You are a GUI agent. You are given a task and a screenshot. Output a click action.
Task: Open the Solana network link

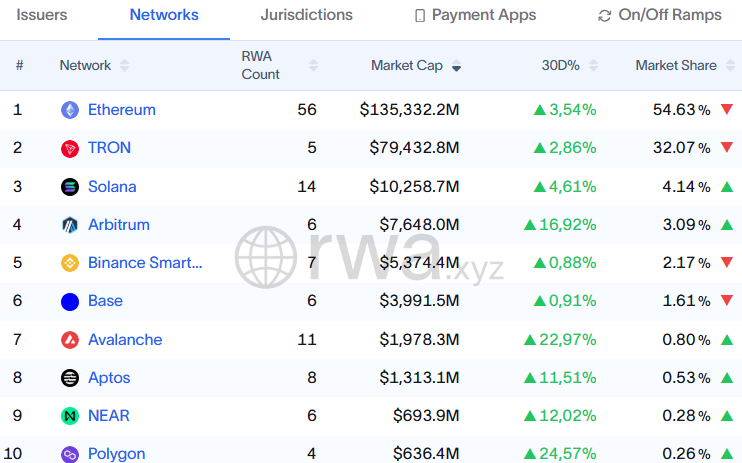pyautogui.click(x=112, y=187)
